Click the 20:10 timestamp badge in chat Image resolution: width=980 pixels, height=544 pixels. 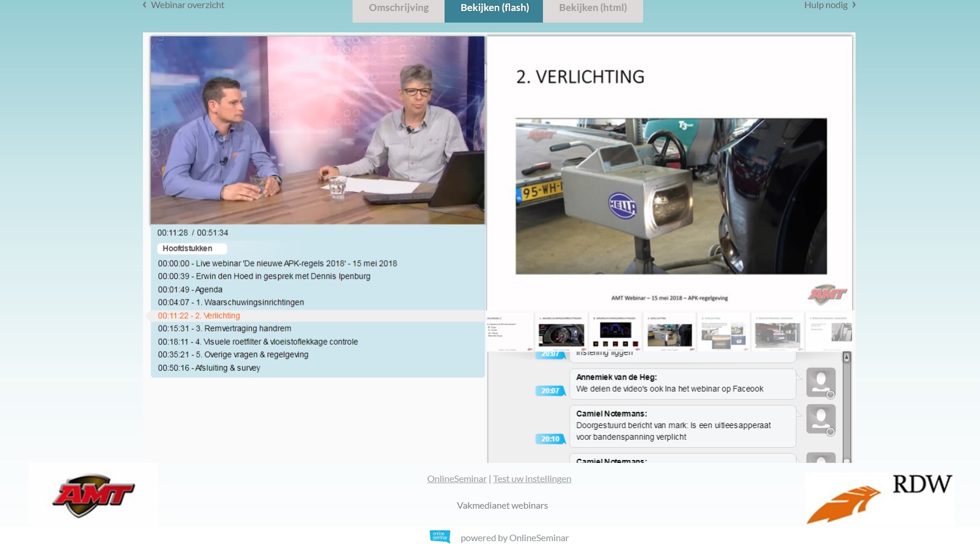pyautogui.click(x=549, y=439)
